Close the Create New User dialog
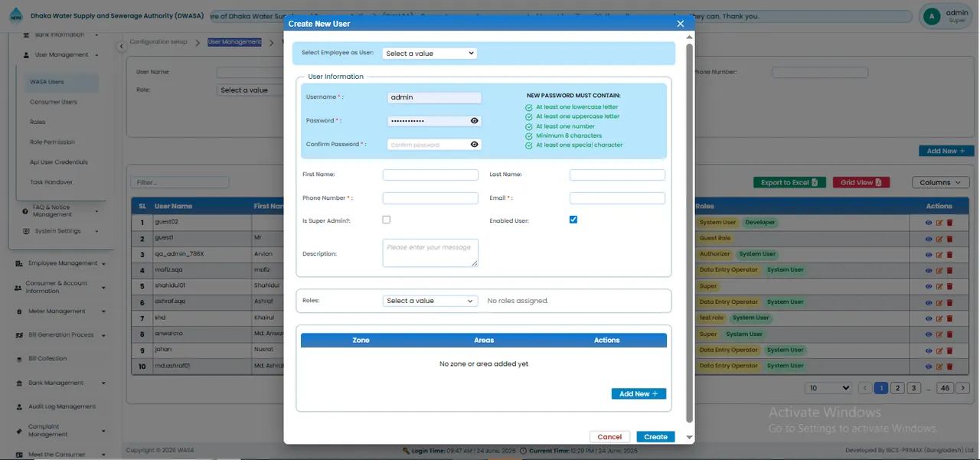This screenshot has width=980, height=460. [x=680, y=24]
